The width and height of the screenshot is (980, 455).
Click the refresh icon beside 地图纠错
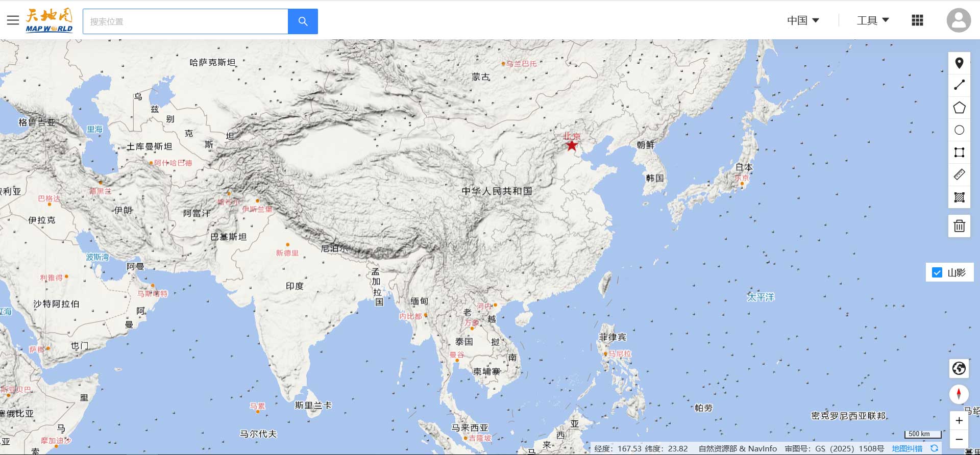coord(934,448)
